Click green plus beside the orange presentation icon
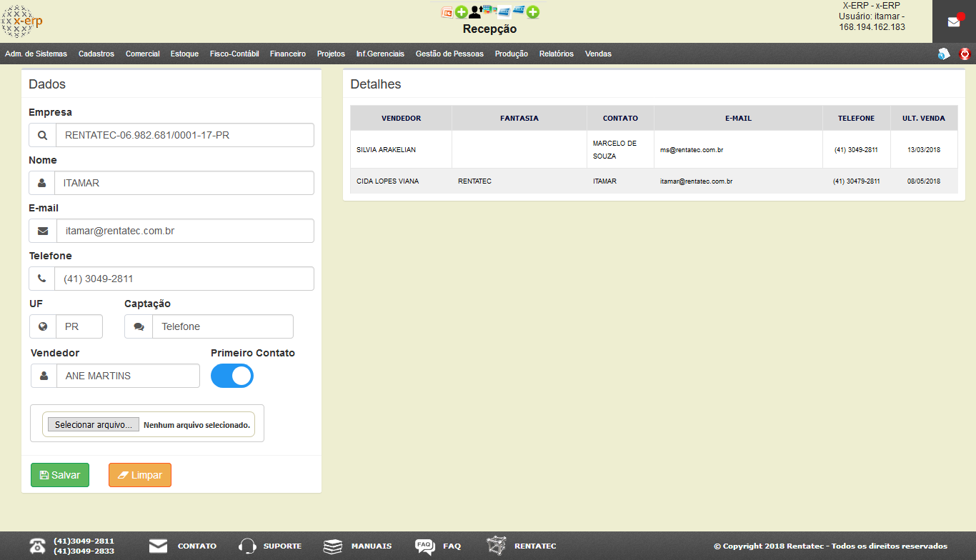 click(462, 12)
